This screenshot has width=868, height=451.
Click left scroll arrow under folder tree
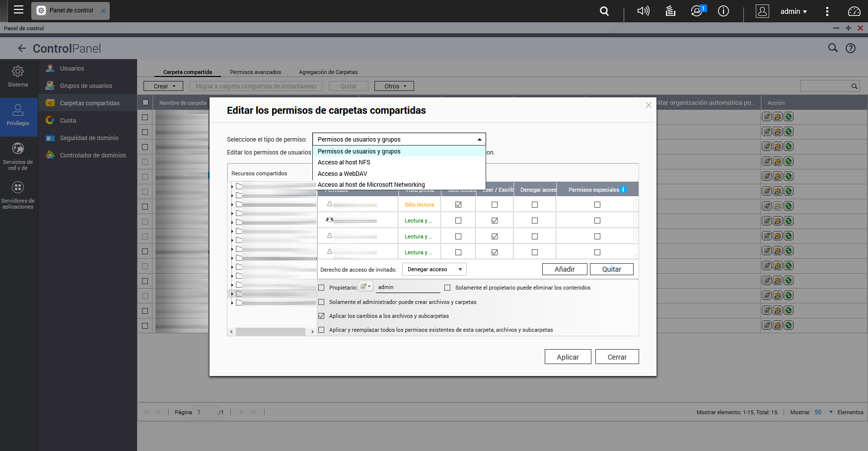point(231,331)
